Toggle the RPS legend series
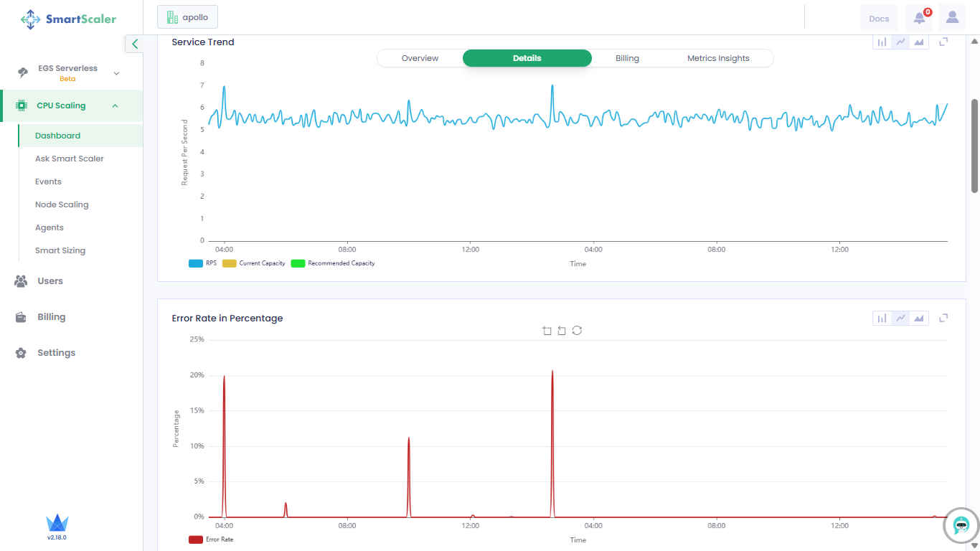 coord(202,263)
